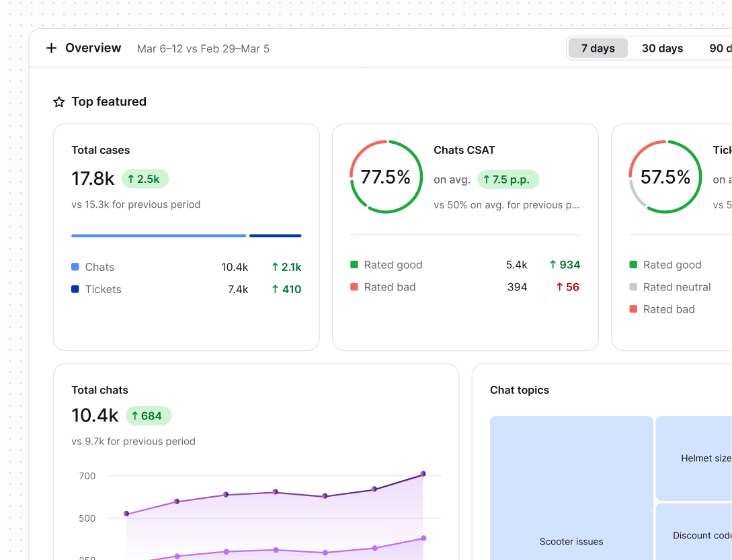Viewport: 732px width, 560px height.
Task: Click the Rated good marker on Chats CSAT
Action: coord(354,265)
